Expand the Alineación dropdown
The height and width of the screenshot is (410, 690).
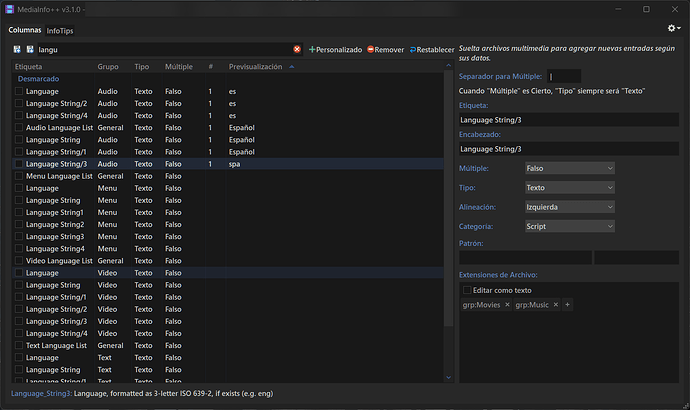click(x=569, y=207)
